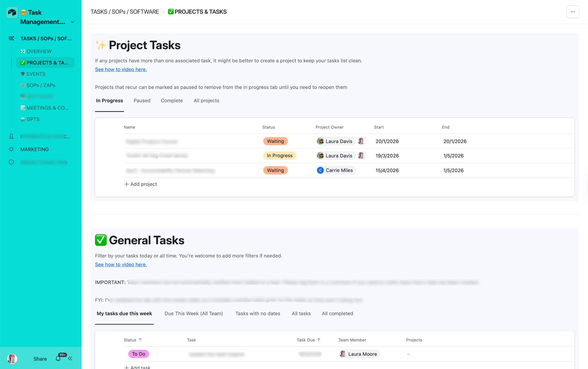The height and width of the screenshot is (369, 588).
Task: Click the In Progress status badge
Action: click(x=279, y=156)
